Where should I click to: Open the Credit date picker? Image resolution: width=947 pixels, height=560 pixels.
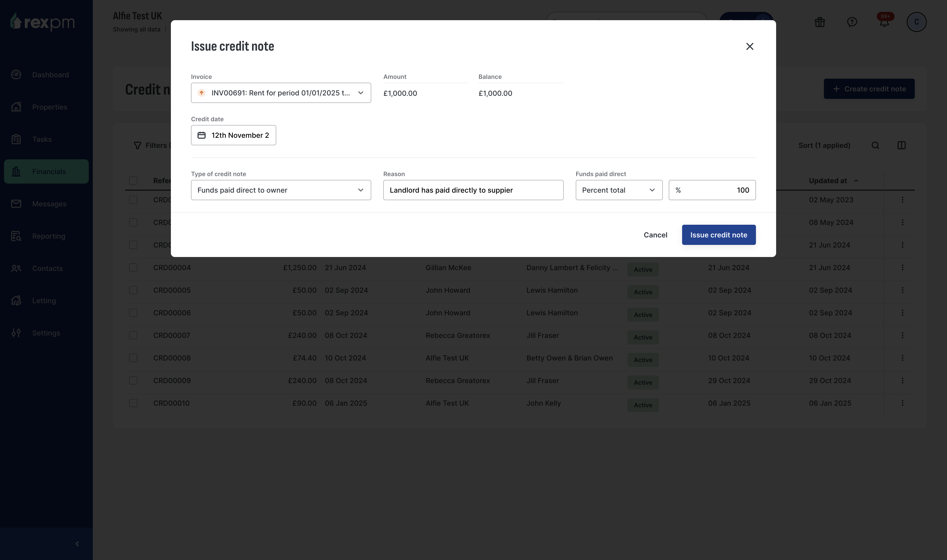pos(233,135)
